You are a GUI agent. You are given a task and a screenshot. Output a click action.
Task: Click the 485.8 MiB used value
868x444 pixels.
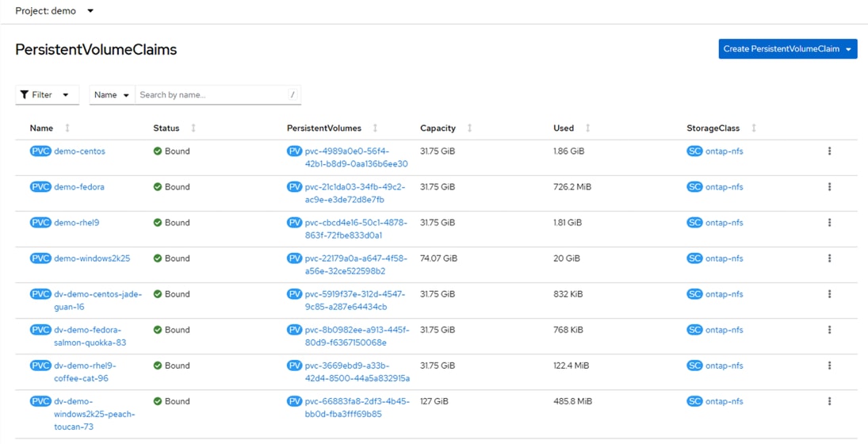[x=573, y=401]
